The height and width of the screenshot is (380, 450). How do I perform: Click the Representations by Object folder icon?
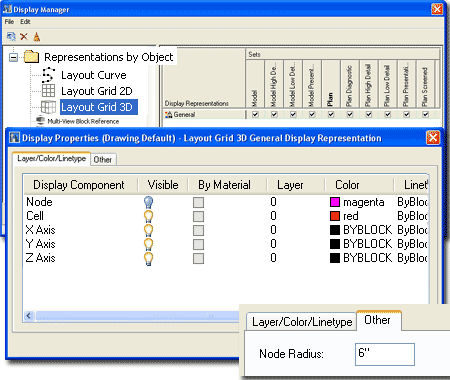(x=32, y=57)
